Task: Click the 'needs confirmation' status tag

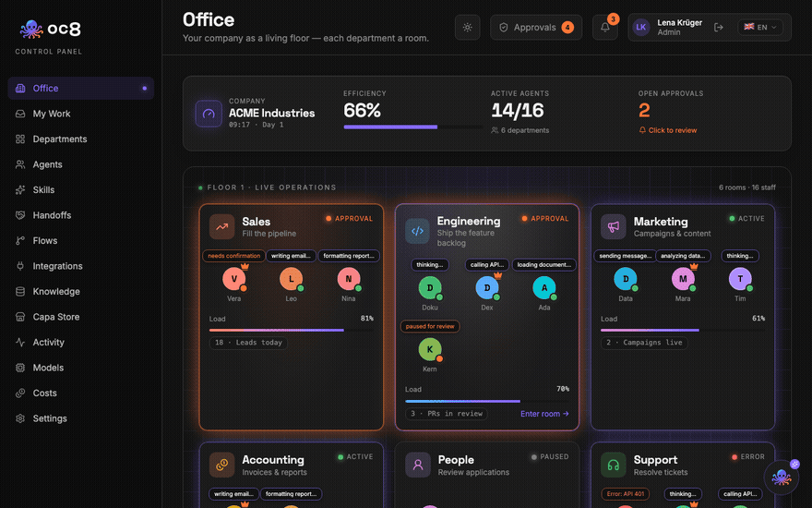Action: (x=234, y=256)
